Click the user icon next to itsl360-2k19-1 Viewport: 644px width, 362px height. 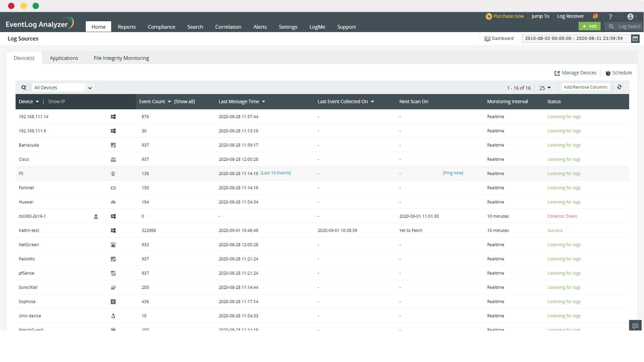tap(96, 217)
